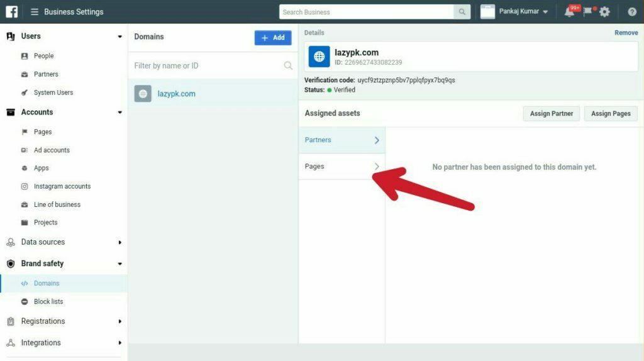Viewport: 644px width, 361px height.
Task: Select lazypk.com in the domains list
Action: (176, 94)
